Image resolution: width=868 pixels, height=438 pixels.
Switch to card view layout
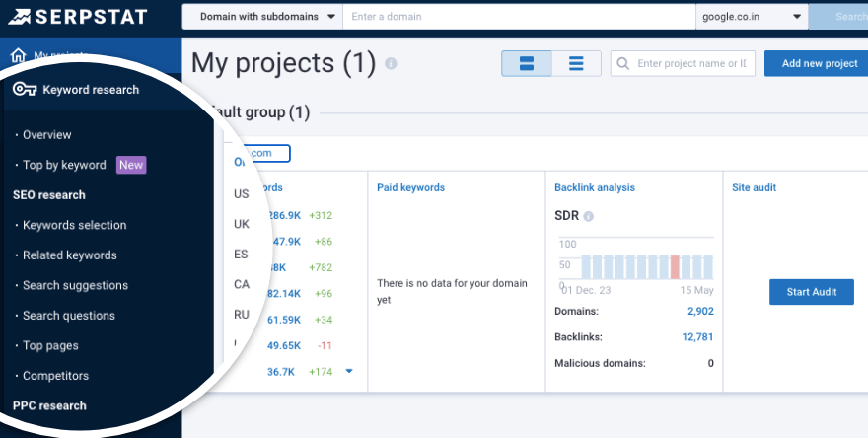(x=527, y=63)
